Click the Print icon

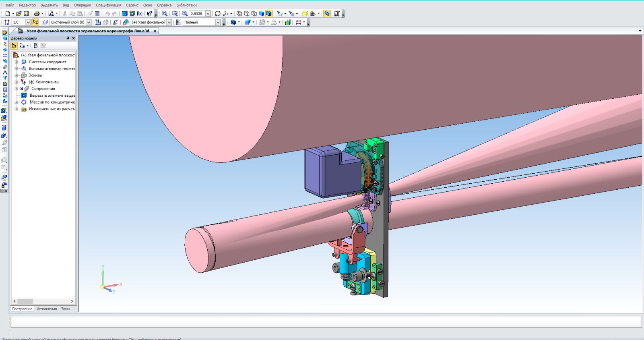(37, 13)
